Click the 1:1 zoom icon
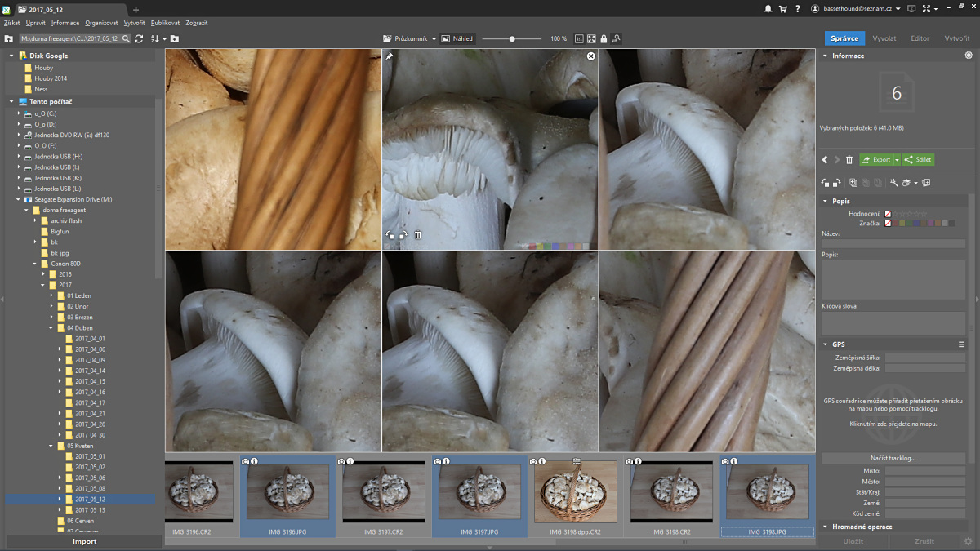This screenshot has width=980, height=551. (579, 38)
